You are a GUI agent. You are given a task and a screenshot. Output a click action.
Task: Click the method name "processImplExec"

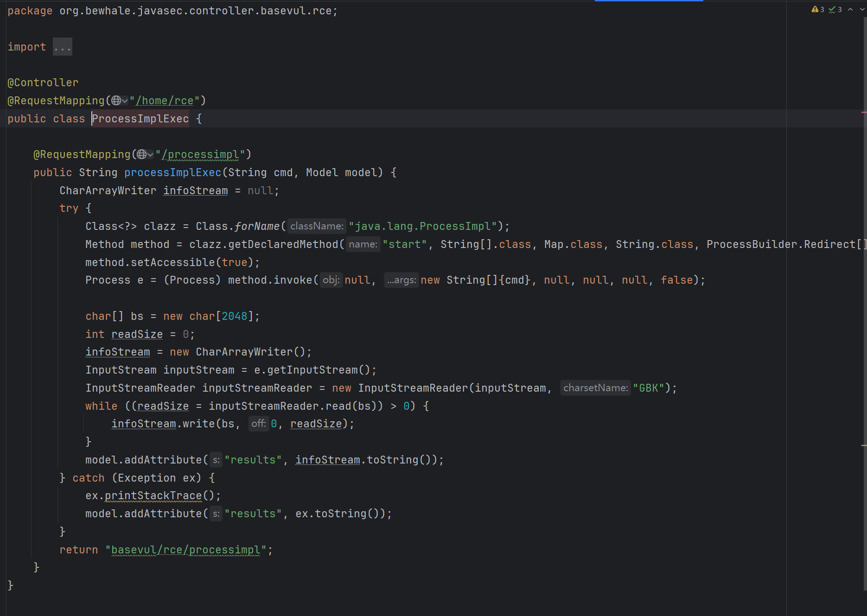pos(173,172)
